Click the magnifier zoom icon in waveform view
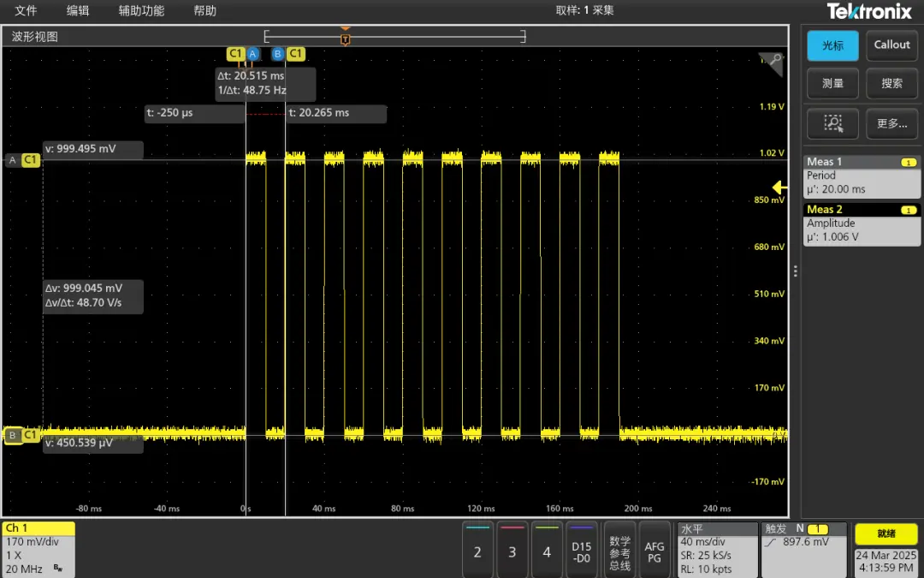The width and height of the screenshot is (924, 578). click(x=772, y=63)
